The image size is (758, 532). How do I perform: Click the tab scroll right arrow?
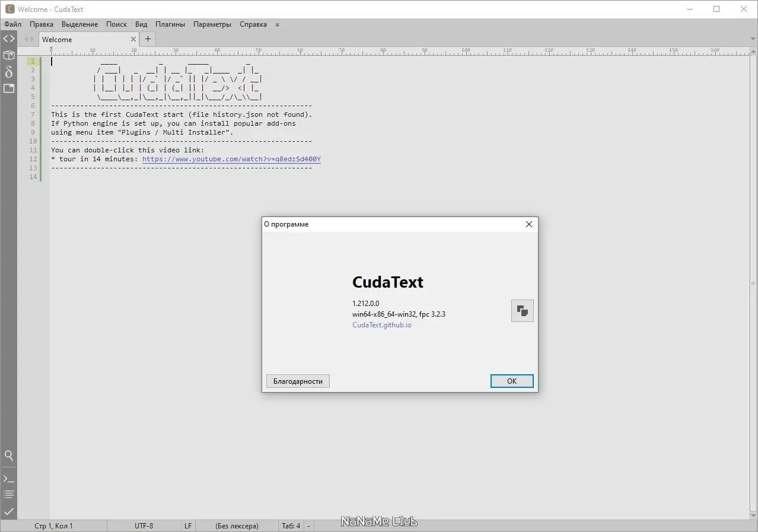[x=33, y=39]
